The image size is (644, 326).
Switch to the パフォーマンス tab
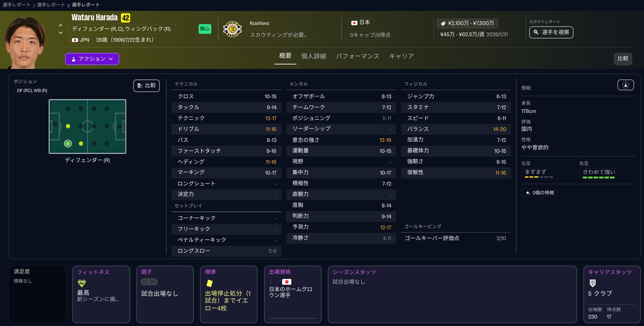[357, 56]
